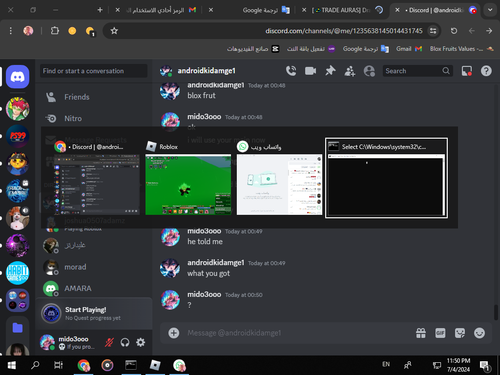This screenshot has width=500, height=375.
Task: Click the chat scrollbar thumb
Action: (x=496, y=312)
